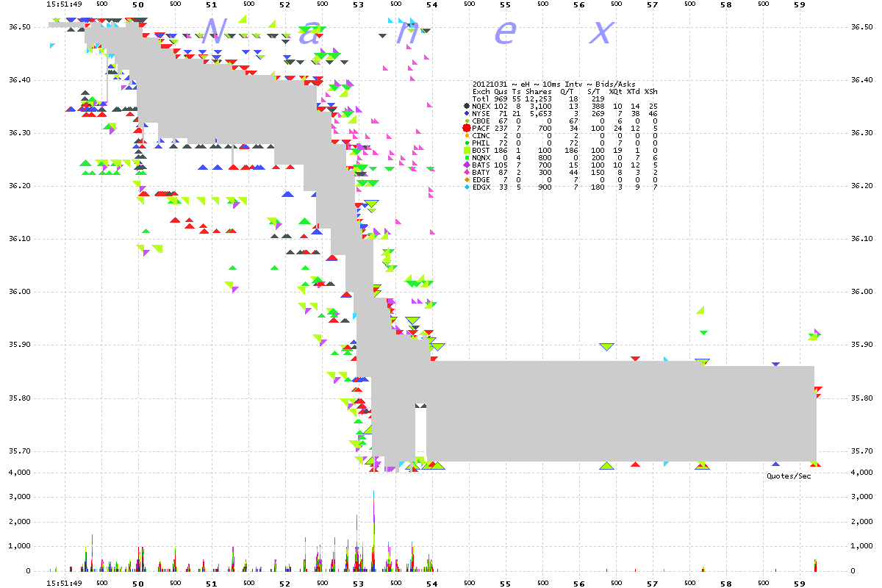
Task: Click second '59' on the top time axis
Action: pos(800,4)
